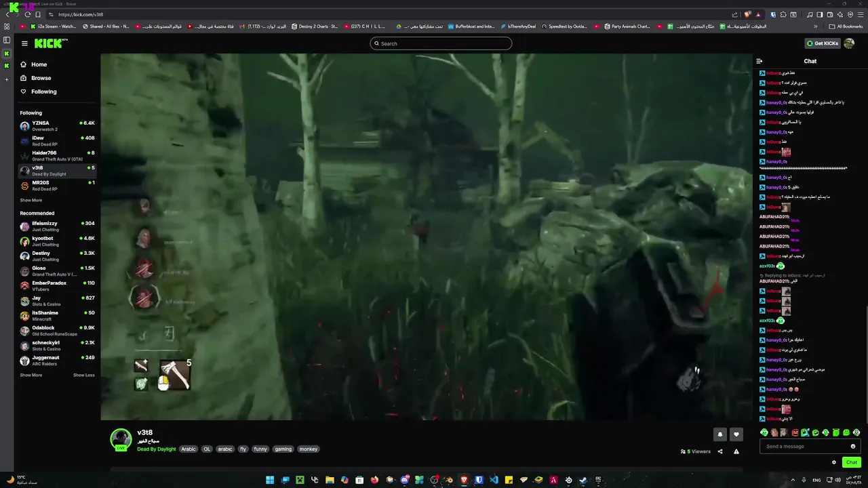868x488 pixels.
Task: Select the funny tag
Action: pos(260,449)
